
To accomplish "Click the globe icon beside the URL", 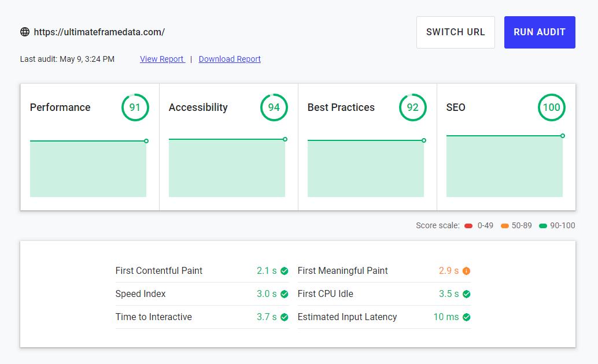I will click(25, 32).
